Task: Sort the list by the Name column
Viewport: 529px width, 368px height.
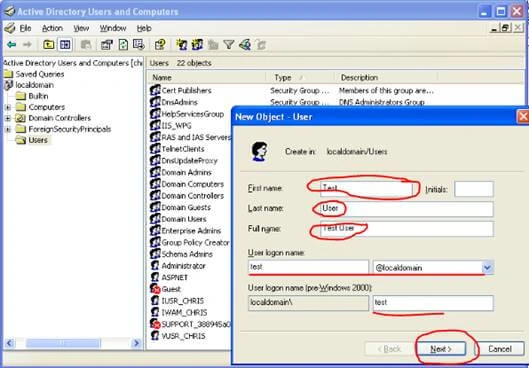Action: pos(206,78)
